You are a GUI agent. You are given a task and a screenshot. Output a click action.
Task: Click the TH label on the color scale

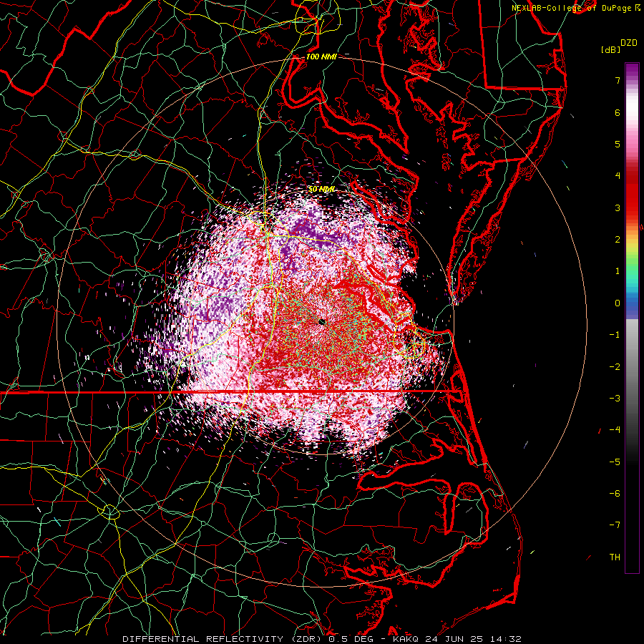(x=615, y=557)
